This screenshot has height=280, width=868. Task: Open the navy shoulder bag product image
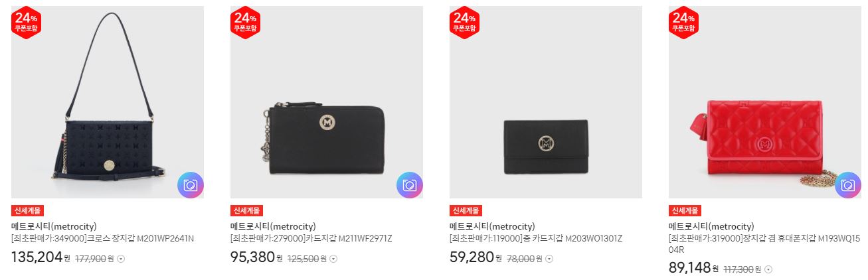(x=108, y=102)
